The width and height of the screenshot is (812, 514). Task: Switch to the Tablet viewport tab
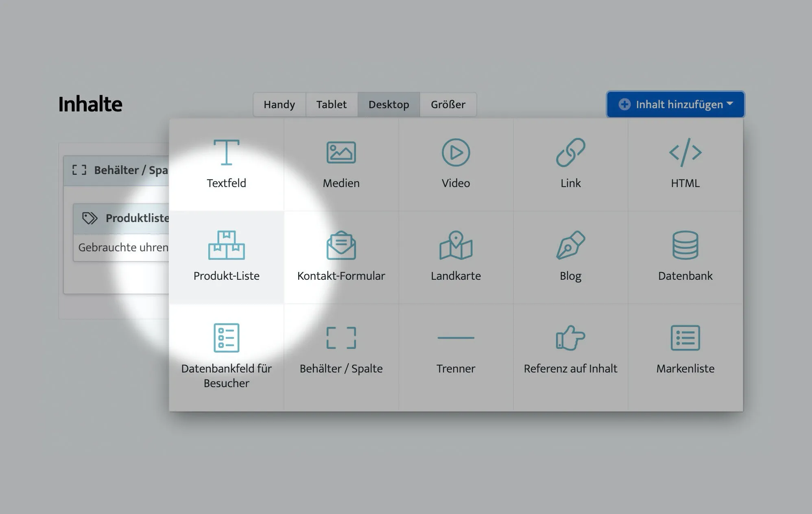click(332, 105)
